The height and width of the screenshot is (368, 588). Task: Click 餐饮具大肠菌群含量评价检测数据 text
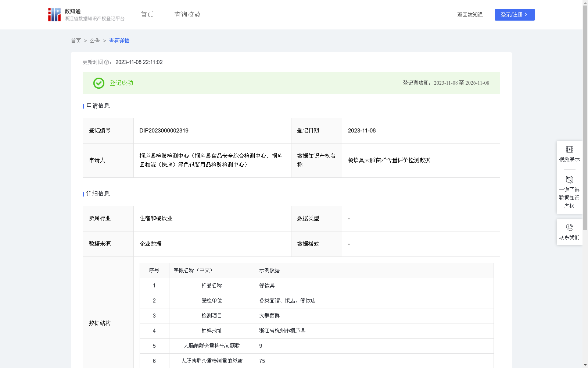coord(389,160)
